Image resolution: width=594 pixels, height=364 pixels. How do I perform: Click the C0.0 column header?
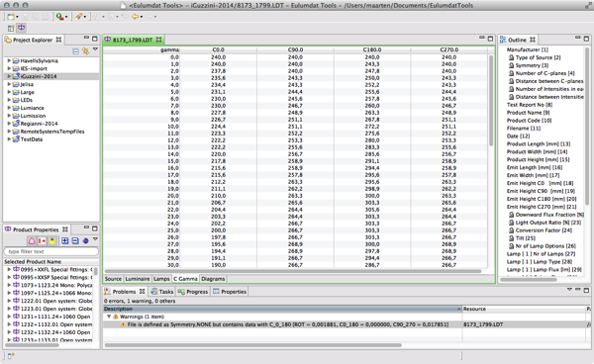pyautogui.click(x=218, y=49)
